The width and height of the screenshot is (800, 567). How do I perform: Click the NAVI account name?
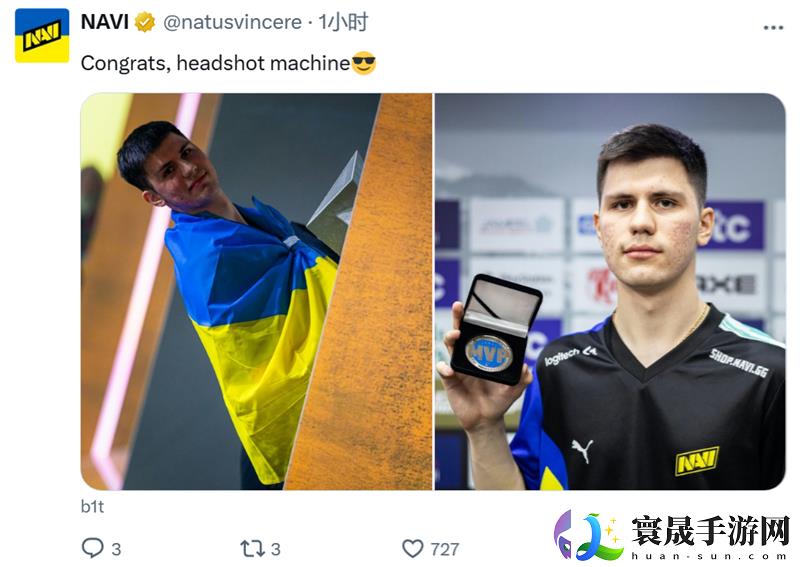[x=105, y=22]
